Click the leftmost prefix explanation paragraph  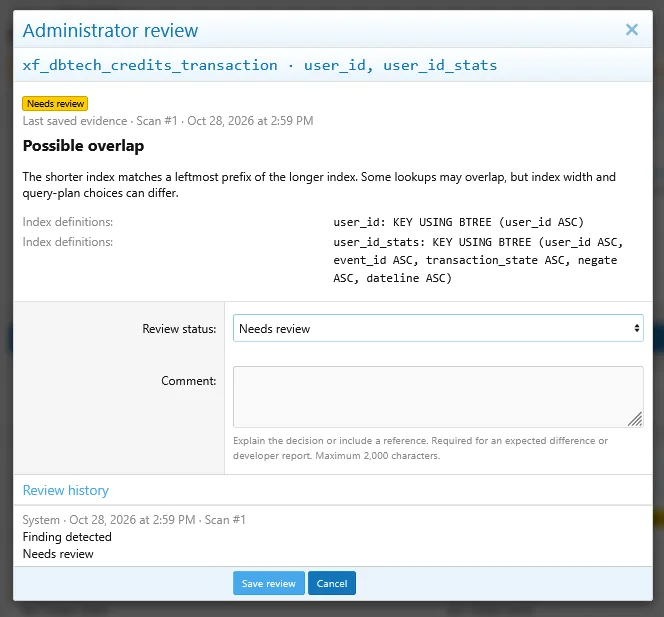click(319, 185)
